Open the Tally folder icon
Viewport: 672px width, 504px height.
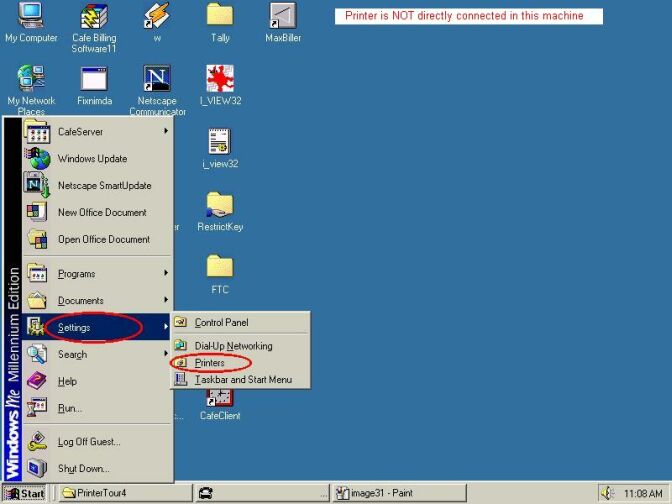coord(220,16)
